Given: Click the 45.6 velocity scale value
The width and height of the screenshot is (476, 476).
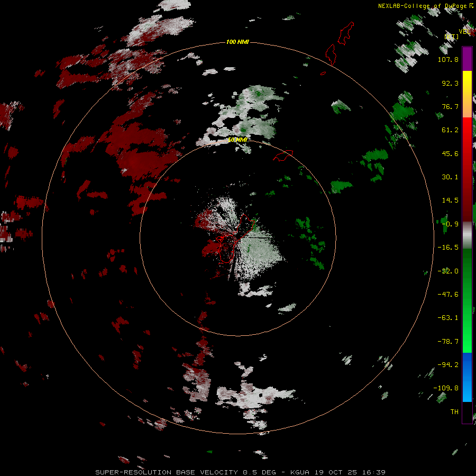Looking at the screenshot, I should [x=450, y=153].
